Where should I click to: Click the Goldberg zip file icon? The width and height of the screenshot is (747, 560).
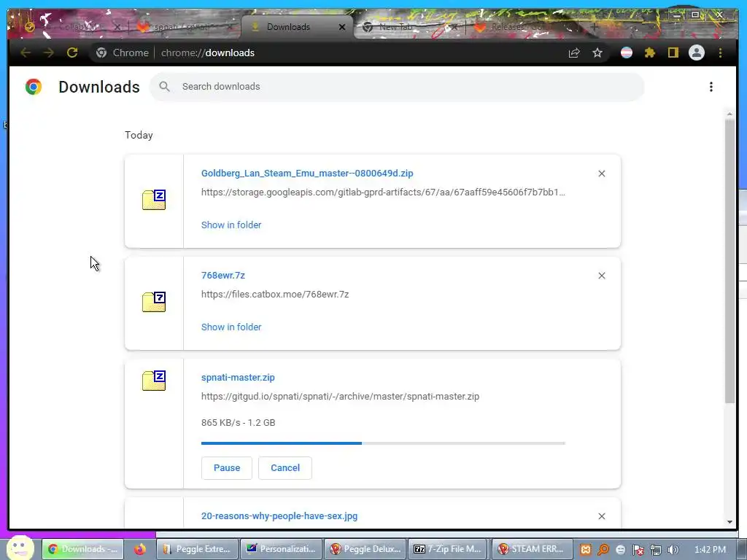(x=154, y=200)
